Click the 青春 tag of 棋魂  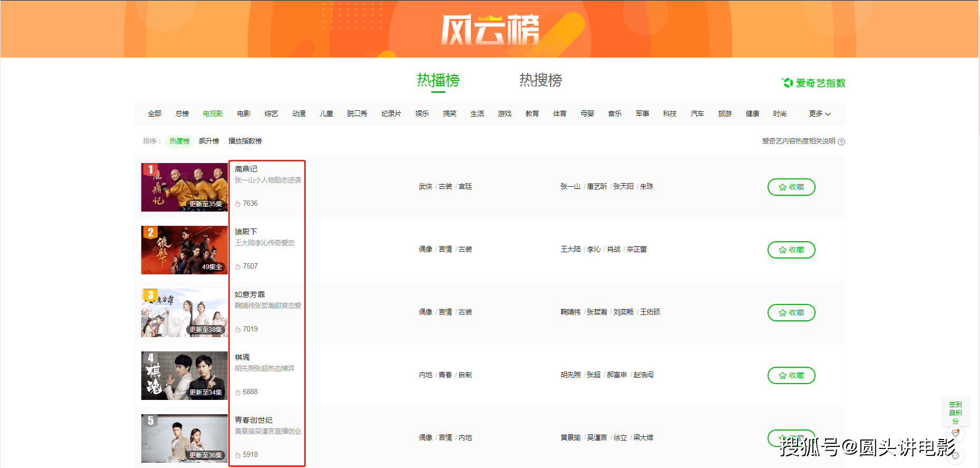[445, 375]
